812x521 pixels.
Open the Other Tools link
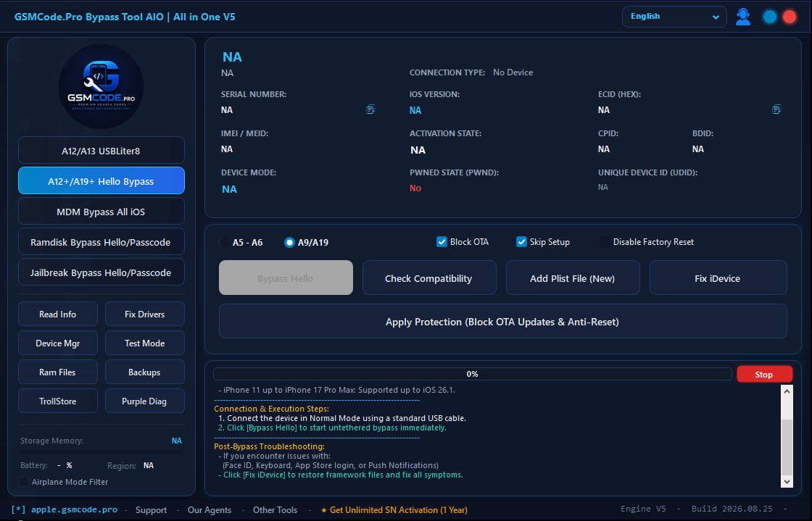pyautogui.click(x=275, y=509)
